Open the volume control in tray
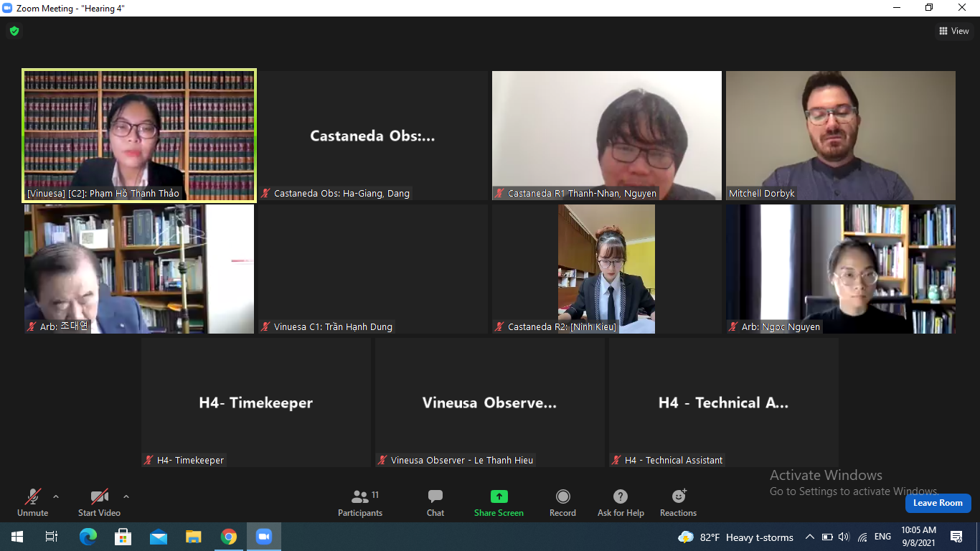The image size is (980, 551). click(844, 537)
